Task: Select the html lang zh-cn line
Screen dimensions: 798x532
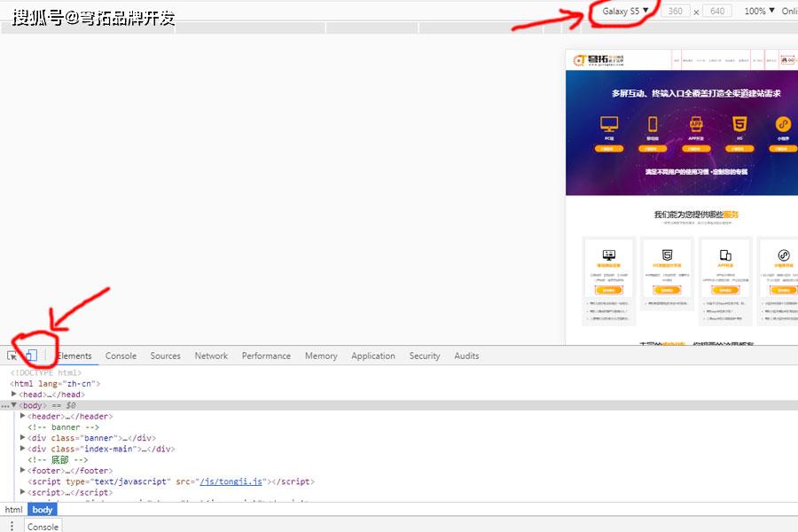Action: coord(56,383)
